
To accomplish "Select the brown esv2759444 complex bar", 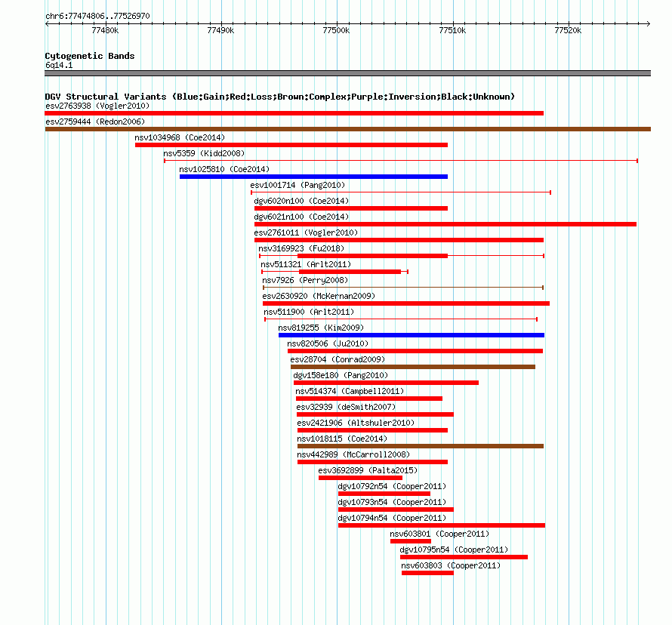I will [347, 129].
